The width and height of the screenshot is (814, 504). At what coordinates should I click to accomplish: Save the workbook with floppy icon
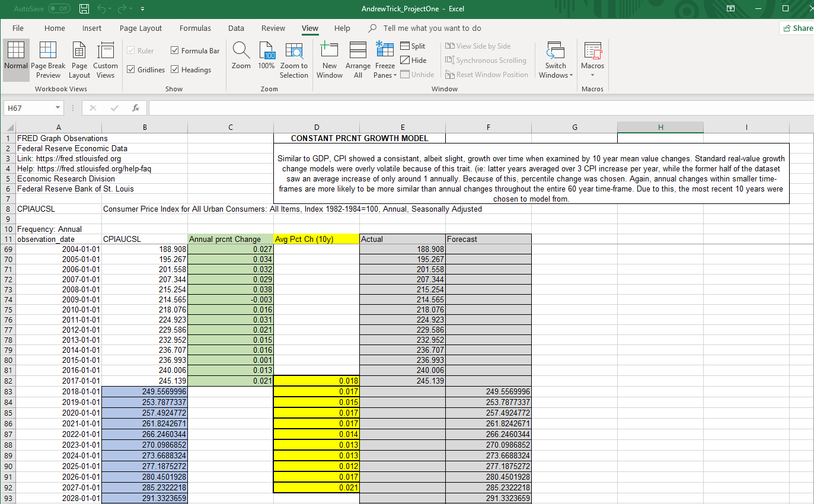(x=84, y=9)
